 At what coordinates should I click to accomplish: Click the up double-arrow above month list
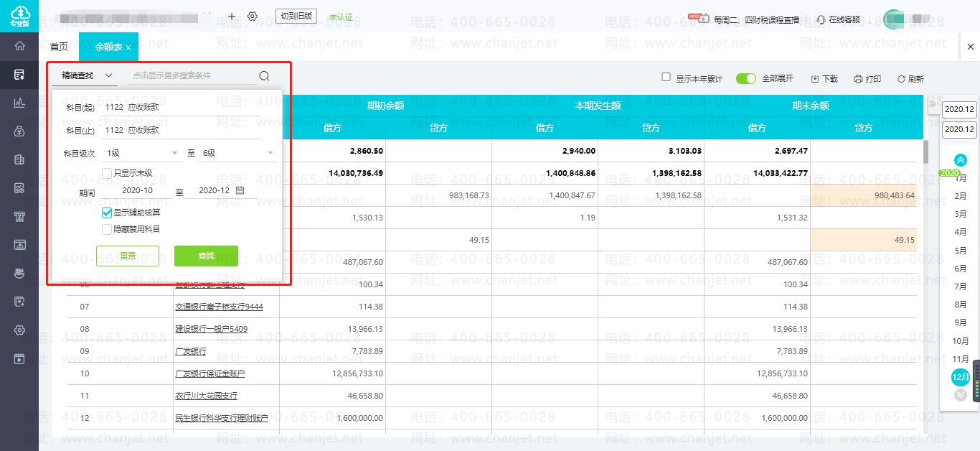[x=960, y=159]
